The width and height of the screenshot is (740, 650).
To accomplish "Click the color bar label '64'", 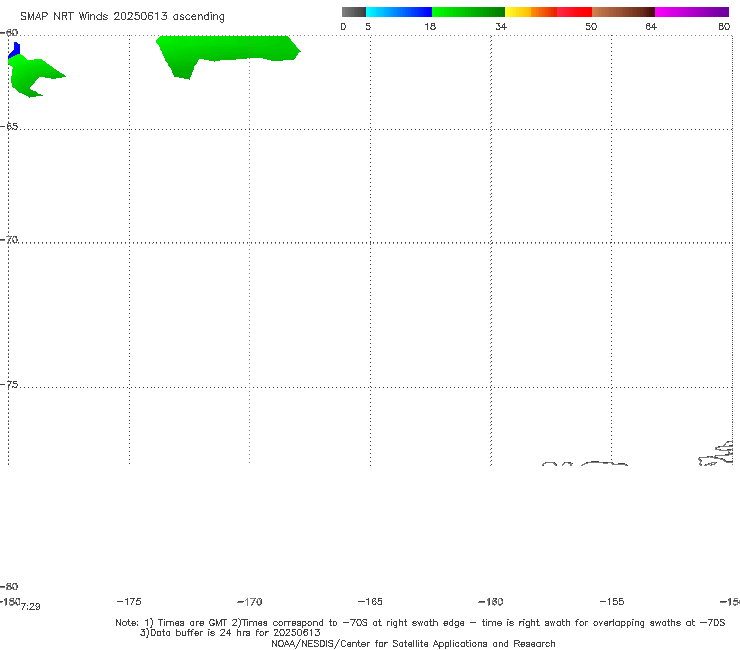I will 651,26.
